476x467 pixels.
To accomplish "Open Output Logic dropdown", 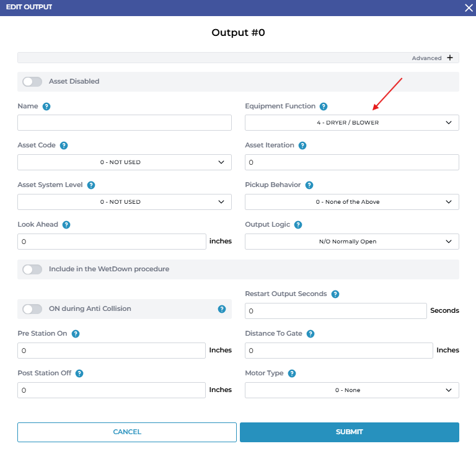I will point(351,242).
